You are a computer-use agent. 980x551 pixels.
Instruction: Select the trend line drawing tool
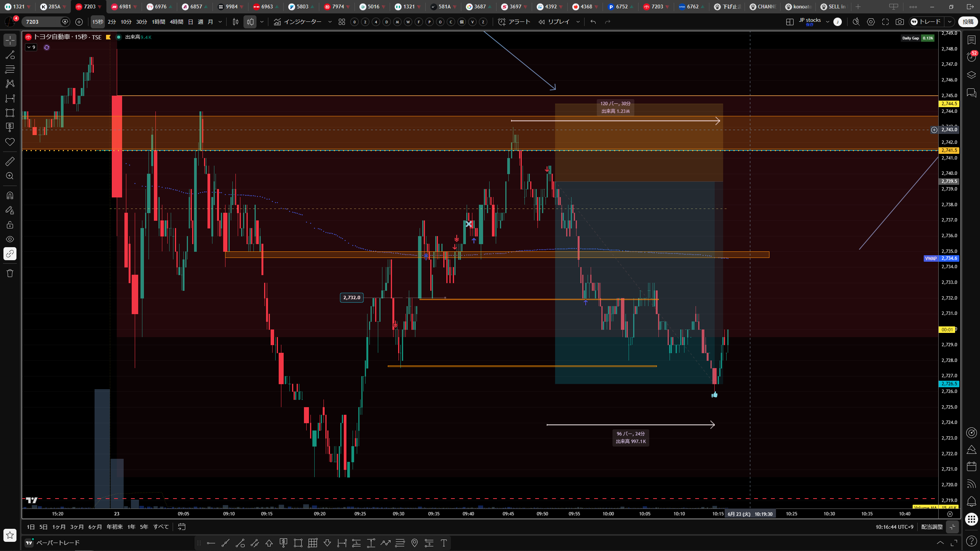[10, 55]
